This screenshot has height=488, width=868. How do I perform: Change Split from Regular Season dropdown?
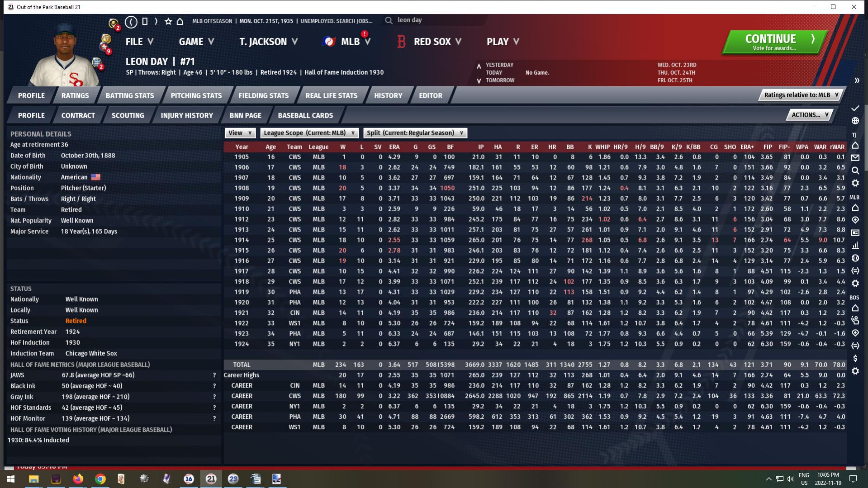tap(415, 133)
